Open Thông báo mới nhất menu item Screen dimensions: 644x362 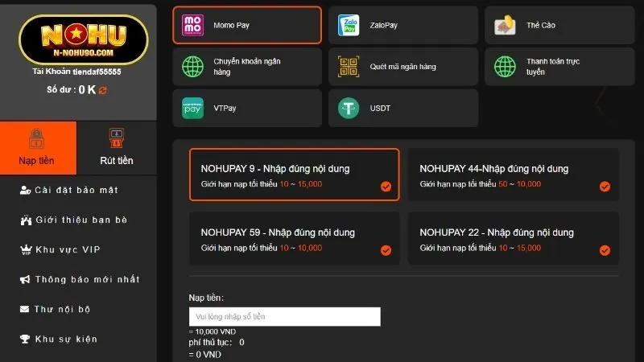(80, 279)
